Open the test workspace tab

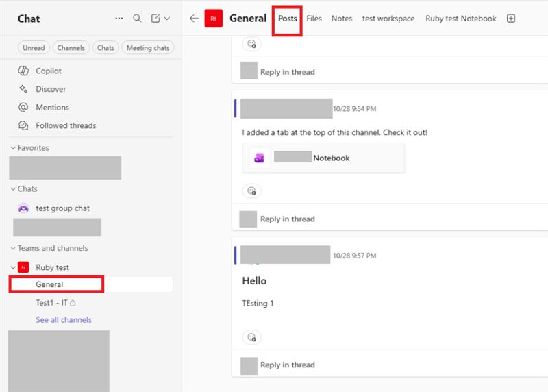(388, 19)
